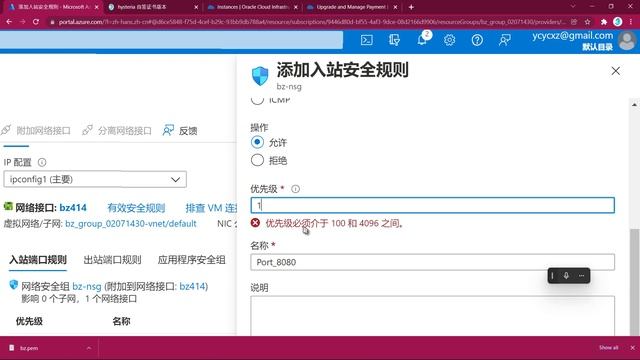640x360 pixels.
Task: Click browser reload button
Action: point(36,22)
